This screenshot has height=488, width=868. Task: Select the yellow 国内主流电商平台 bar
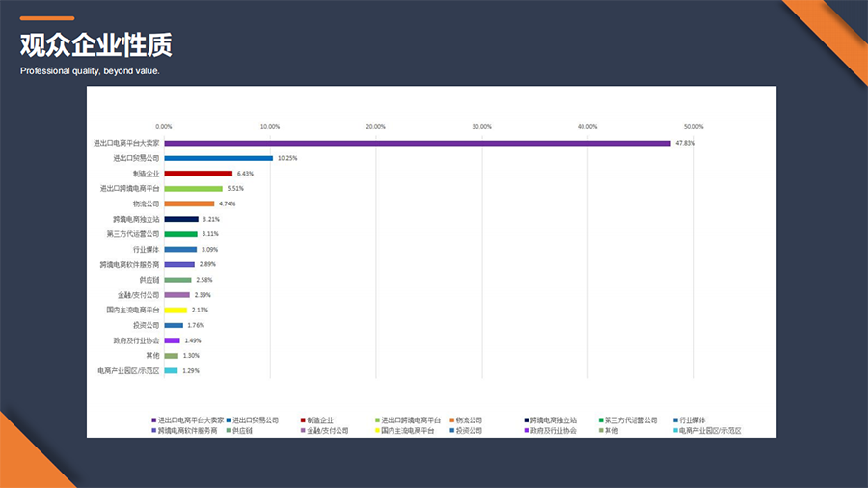pyautogui.click(x=175, y=311)
